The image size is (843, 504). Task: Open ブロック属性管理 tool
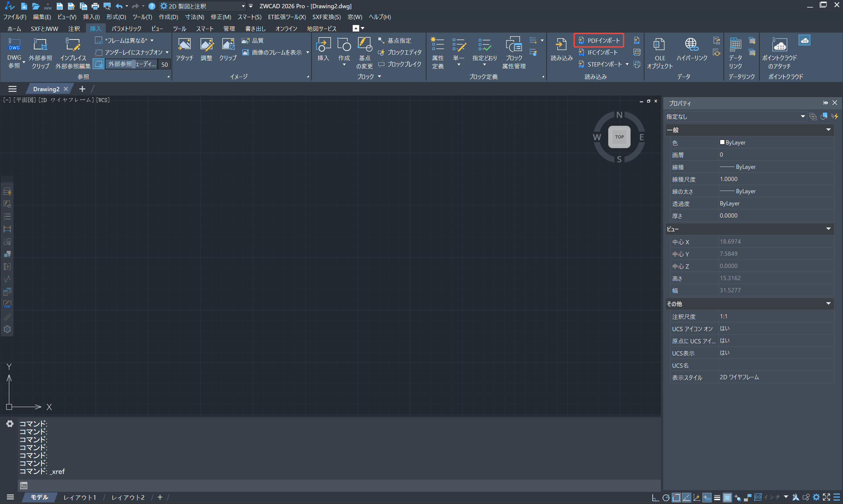514,53
